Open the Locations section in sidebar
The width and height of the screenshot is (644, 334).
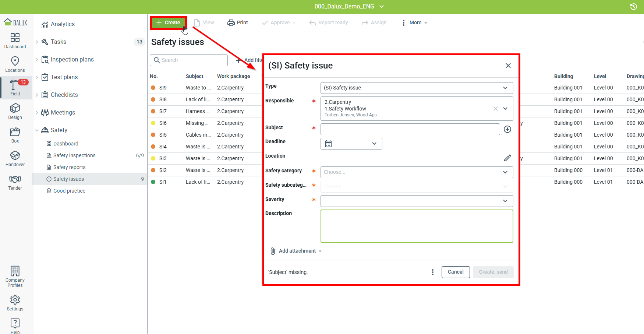click(x=15, y=64)
